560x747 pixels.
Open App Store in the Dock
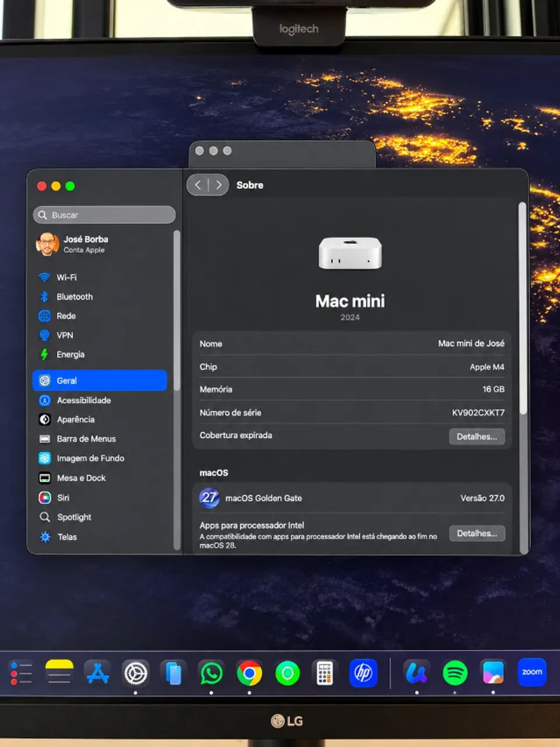click(x=97, y=673)
